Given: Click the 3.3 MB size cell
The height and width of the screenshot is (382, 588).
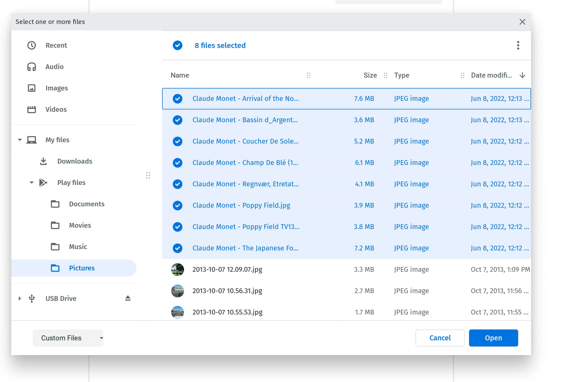Looking at the screenshot, I should (x=364, y=270).
